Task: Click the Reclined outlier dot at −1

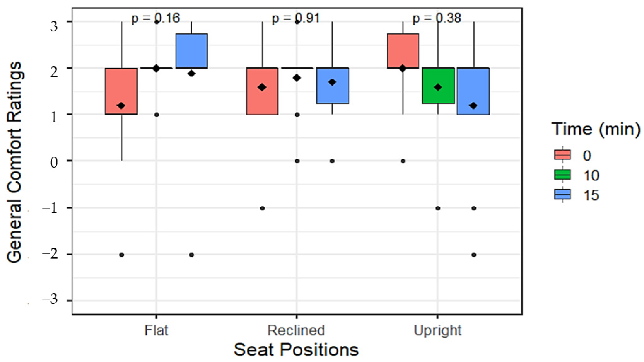Action: click(x=262, y=208)
